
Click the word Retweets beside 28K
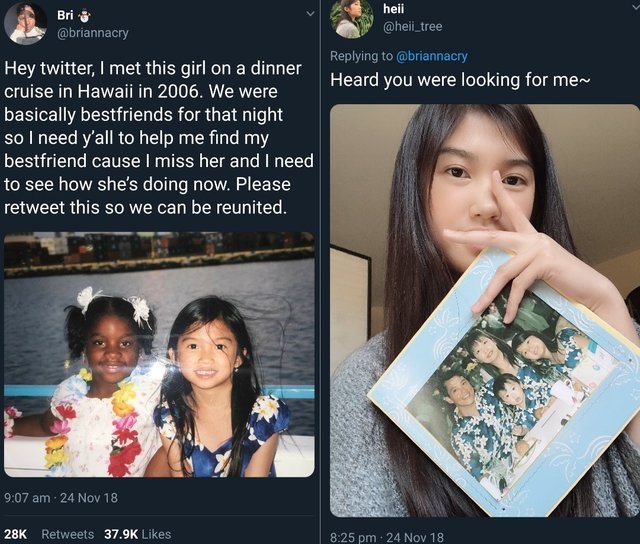pyautogui.click(x=68, y=534)
